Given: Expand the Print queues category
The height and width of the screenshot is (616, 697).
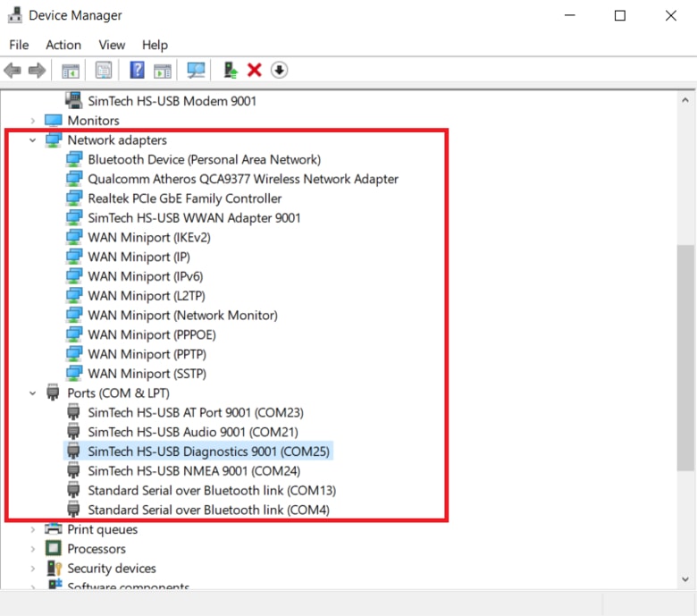Looking at the screenshot, I should click(32, 529).
